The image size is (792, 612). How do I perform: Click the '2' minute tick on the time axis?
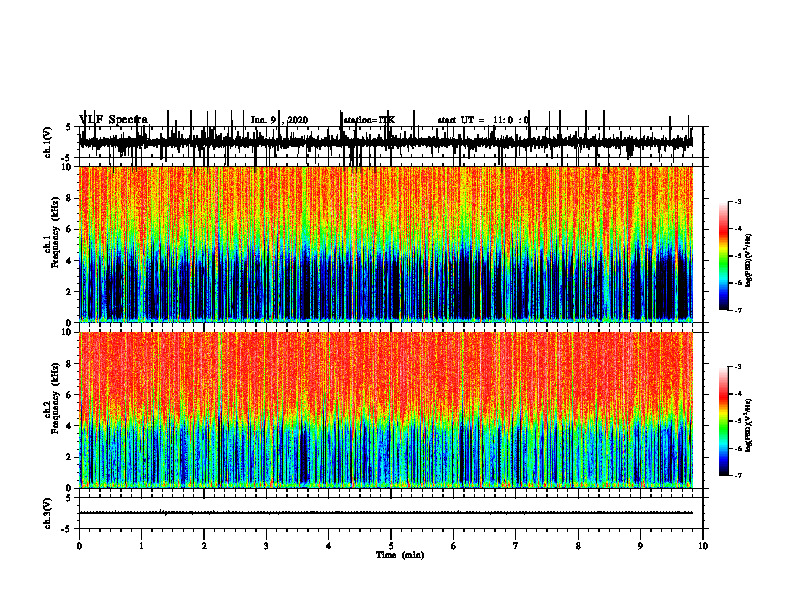[x=204, y=546]
